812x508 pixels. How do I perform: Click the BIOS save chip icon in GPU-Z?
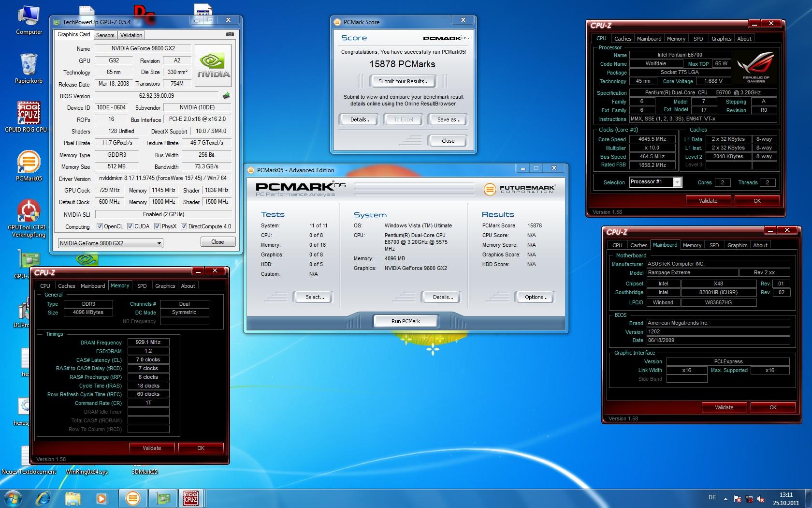click(x=226, y=96)
